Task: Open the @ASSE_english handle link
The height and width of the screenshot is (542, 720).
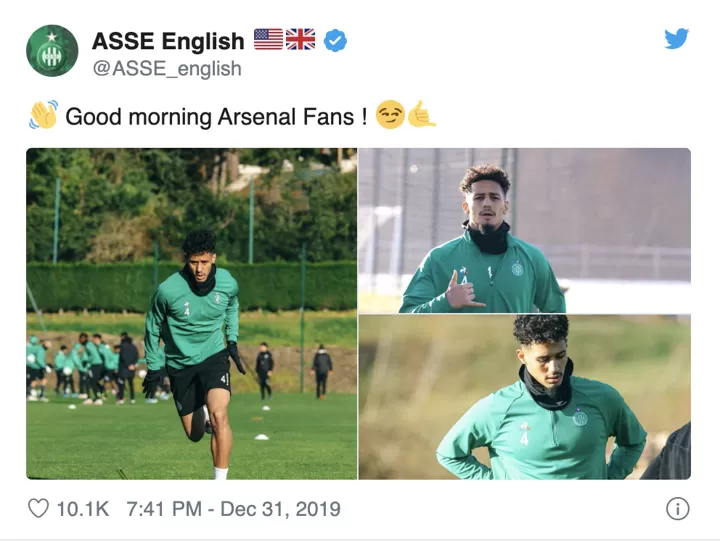Action: (167, 68)
